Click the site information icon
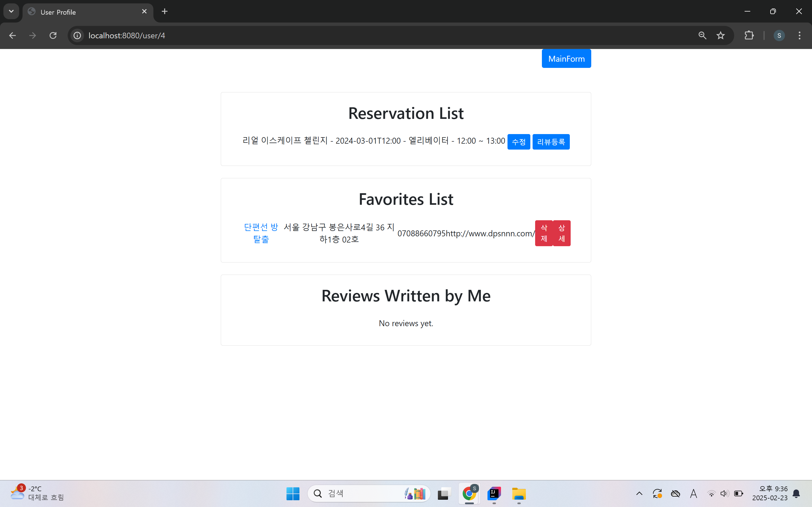The width and height of the screenshot is (812, 507). tap(77, 35)
